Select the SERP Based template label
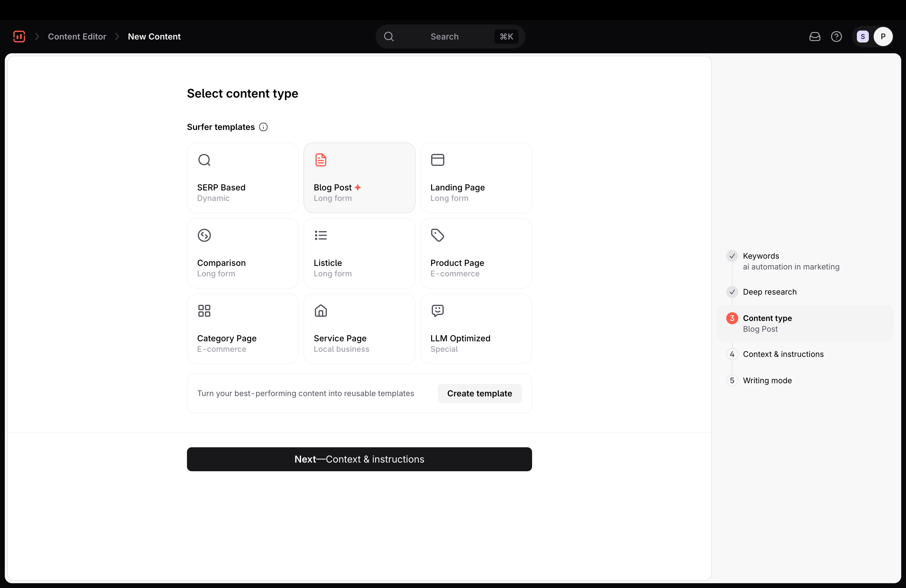Viewport: 906px width, 588px height. pos(221,187)
